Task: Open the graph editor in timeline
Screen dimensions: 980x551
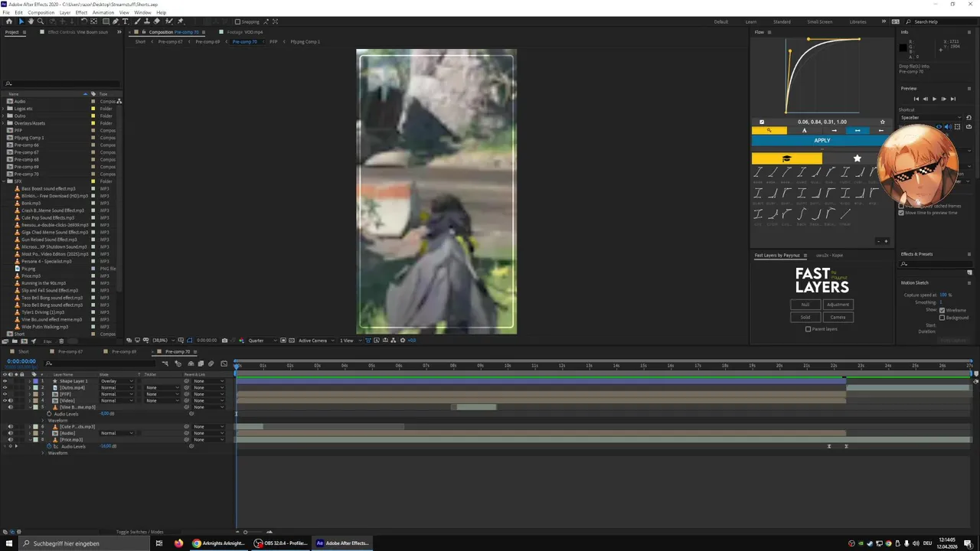Action: 224,364
